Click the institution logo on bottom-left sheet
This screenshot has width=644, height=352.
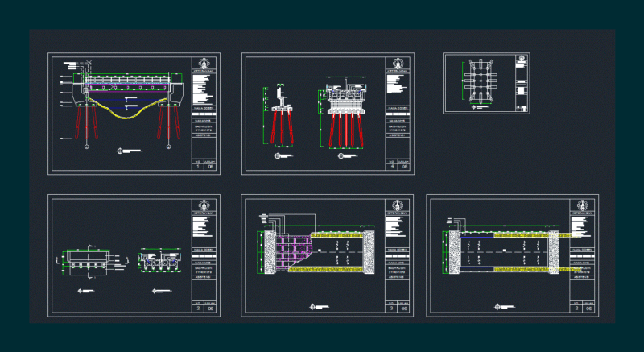[x=204, y=205]
